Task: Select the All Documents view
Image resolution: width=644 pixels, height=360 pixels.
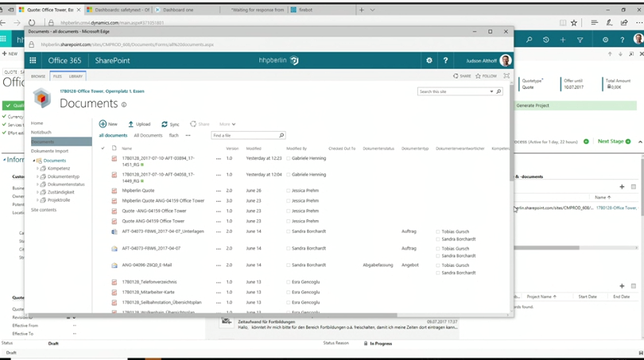Action: tap(148, 135)
